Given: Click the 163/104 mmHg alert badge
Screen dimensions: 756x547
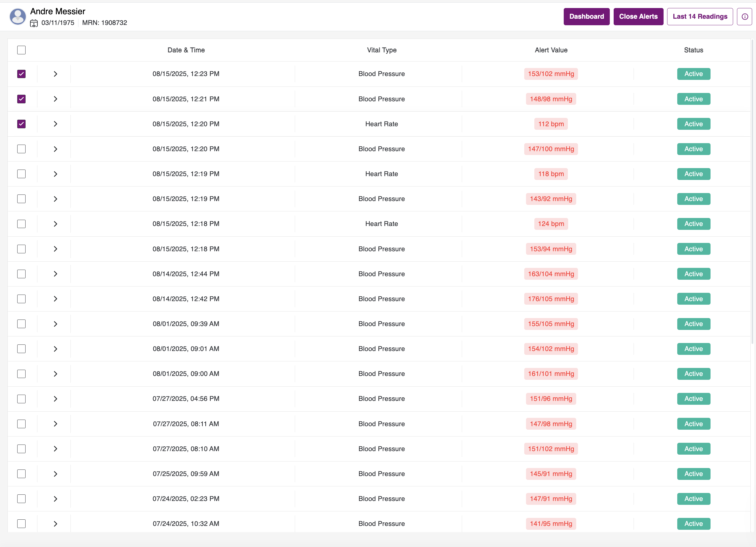Looking at the screenshot, I should click(x=551, y=274).
